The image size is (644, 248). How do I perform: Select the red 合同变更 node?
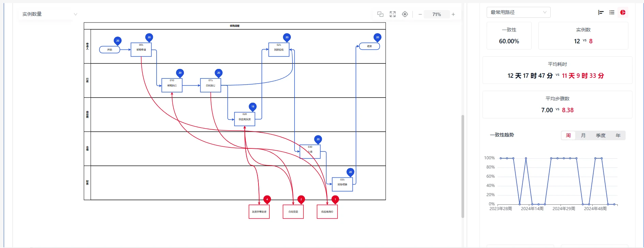293,212
